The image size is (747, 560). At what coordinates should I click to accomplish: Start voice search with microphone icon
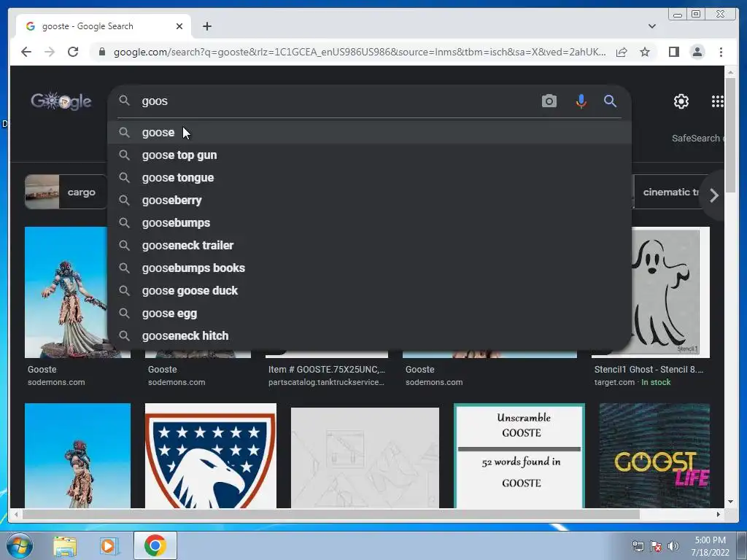click(581, 101)
